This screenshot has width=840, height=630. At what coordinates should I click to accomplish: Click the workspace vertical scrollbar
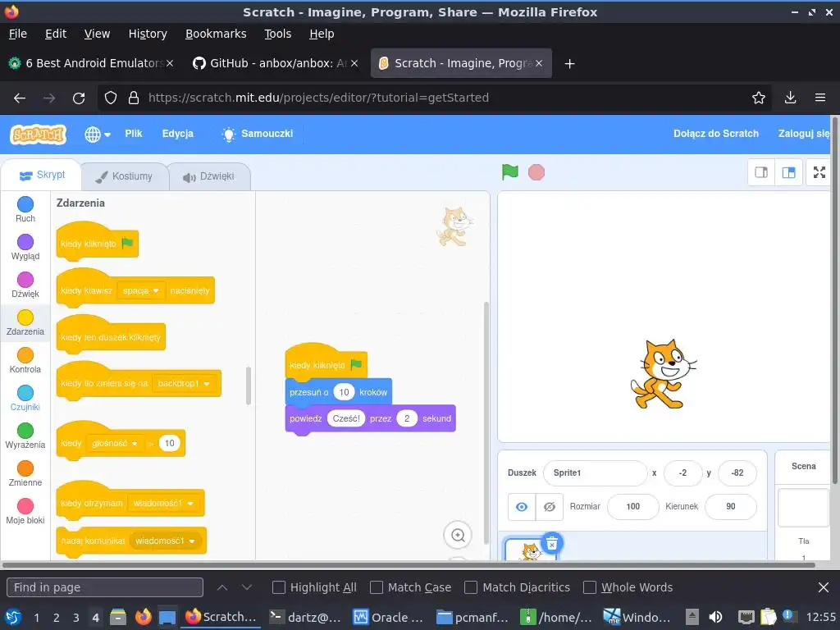point(486,423)
